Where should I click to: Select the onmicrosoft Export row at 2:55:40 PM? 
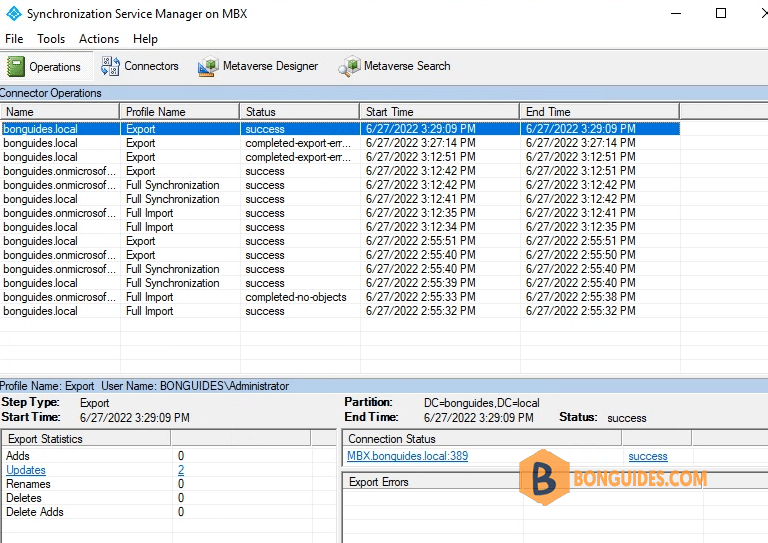pos(340,255)
